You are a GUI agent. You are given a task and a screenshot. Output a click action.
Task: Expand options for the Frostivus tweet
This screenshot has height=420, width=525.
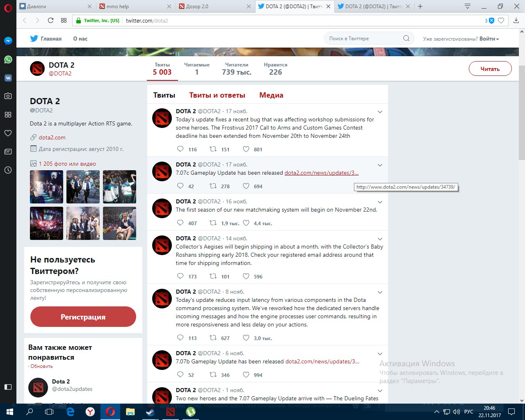tap(380, 112)
